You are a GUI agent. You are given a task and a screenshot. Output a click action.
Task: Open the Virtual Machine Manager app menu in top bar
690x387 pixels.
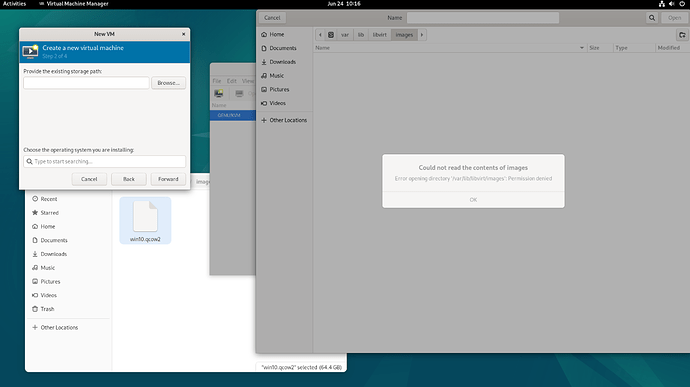click(73, 4)
